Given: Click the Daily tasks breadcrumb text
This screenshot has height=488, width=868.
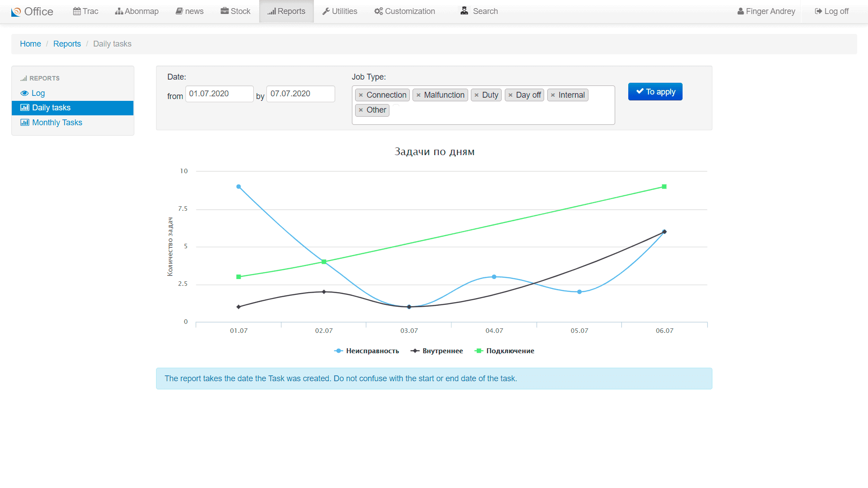Looking at the screenshot, I should click(x=112, y=44).
